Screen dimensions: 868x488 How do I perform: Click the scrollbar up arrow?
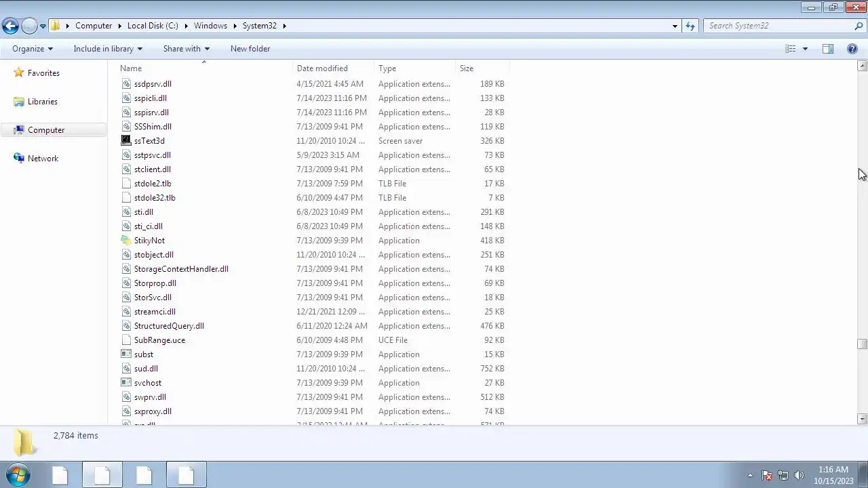862,66
